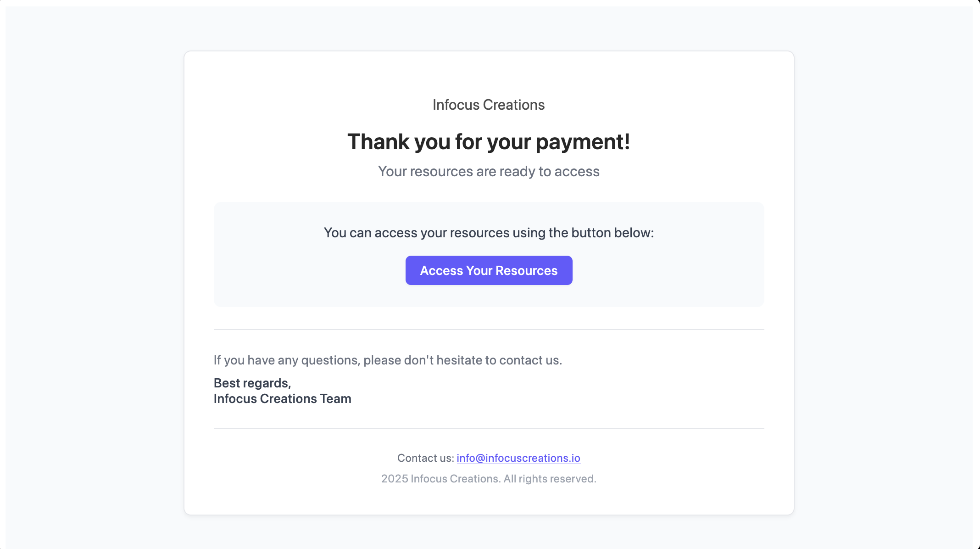
Task: Click the Infocus Creations brand name header
Action: point(489,105)
